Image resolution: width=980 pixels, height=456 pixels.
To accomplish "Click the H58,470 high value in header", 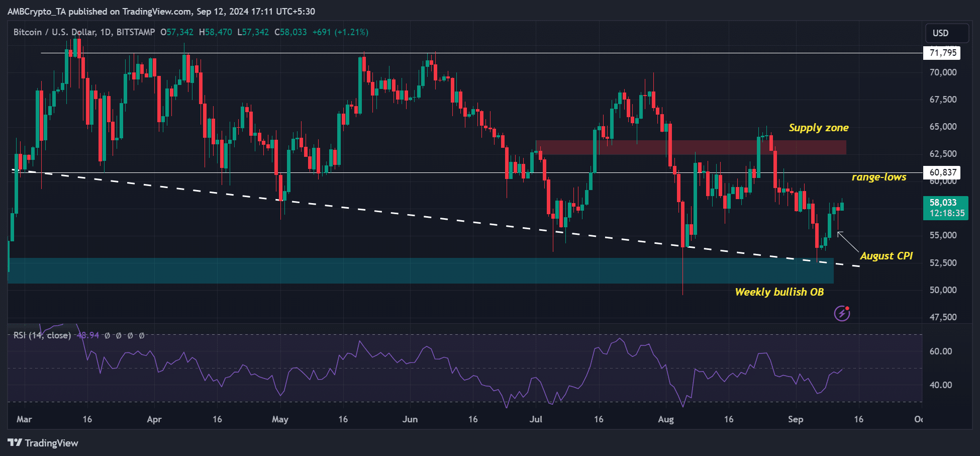I will pos(216,32).
